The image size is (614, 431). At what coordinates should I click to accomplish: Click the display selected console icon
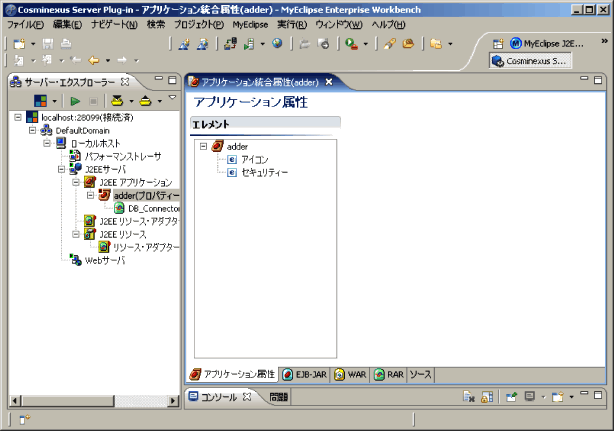click(x=530, y=397)
